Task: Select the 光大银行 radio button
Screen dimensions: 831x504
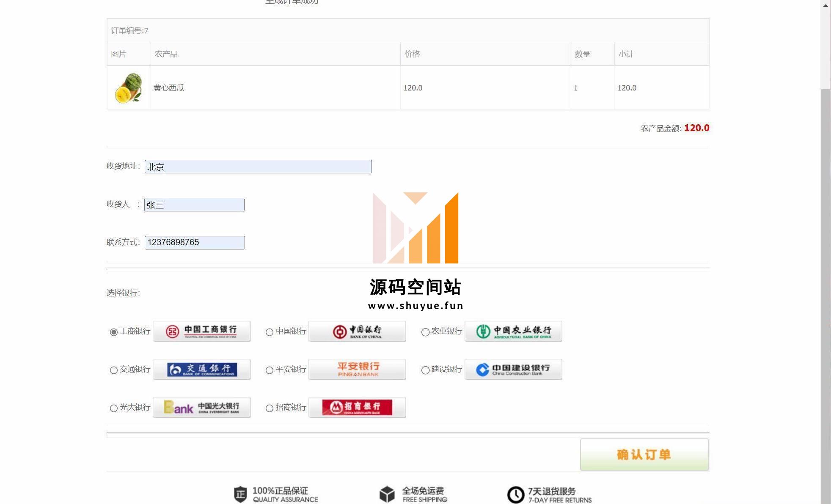Action: 113,408
